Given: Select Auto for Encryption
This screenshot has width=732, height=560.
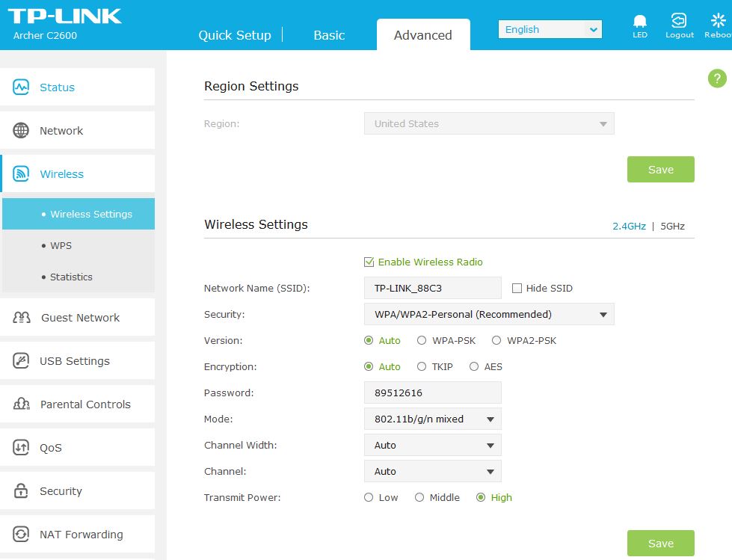Looking at the screenshot, I should (x=369, y=366).
